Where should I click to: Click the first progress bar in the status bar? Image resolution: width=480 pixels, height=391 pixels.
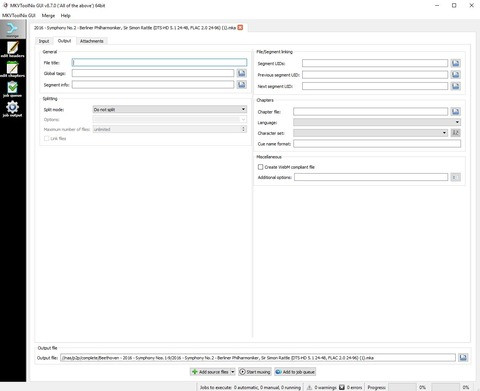tap(402, 387)
